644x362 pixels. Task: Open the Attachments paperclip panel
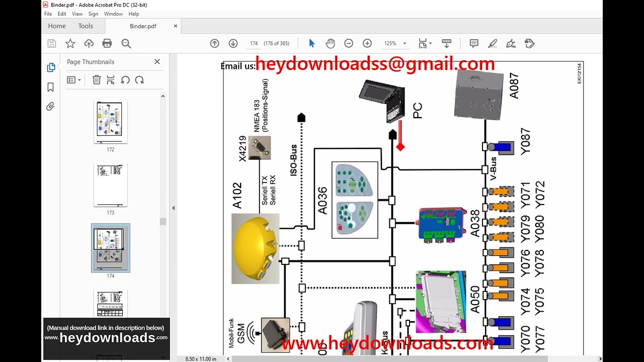51,107
